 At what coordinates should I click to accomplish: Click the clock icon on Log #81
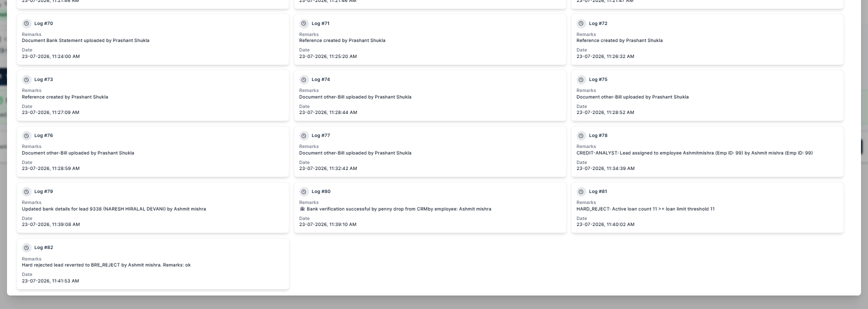(x=581, y=191)
